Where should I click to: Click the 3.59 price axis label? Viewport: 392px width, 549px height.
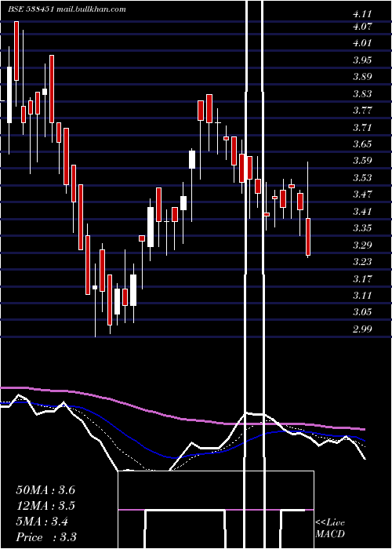point(362,161)
